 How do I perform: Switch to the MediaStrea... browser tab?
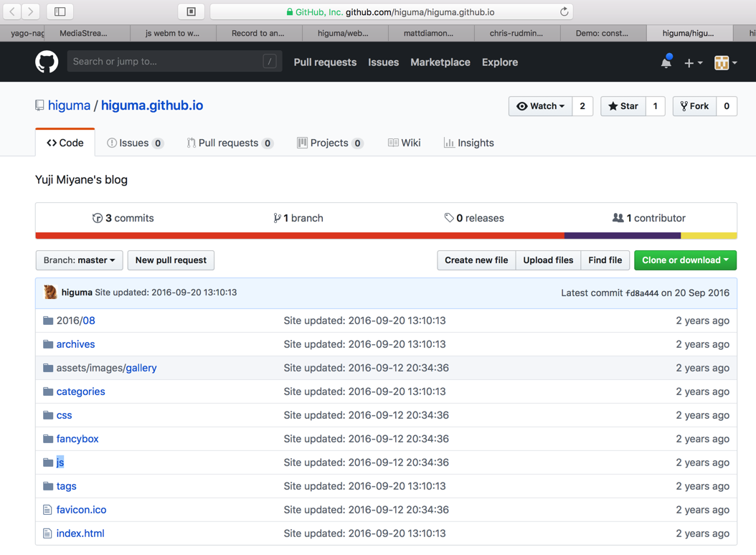click(x=88, y=33)
